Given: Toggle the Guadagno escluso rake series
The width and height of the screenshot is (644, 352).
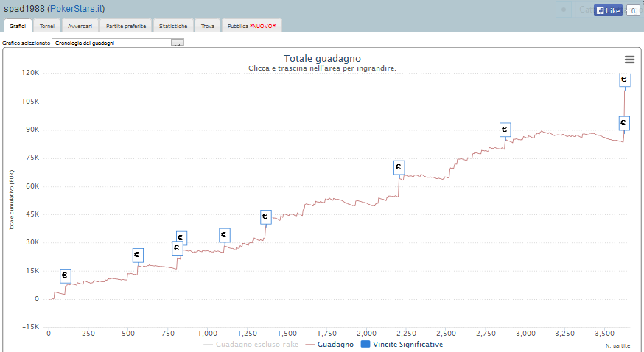Looking at the screenshot, I should click(251, 344).
